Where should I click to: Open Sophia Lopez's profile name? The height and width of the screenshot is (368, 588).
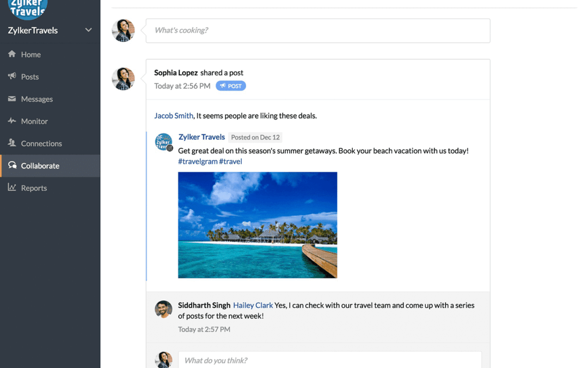pyautogui.click(x=176, y=73)
